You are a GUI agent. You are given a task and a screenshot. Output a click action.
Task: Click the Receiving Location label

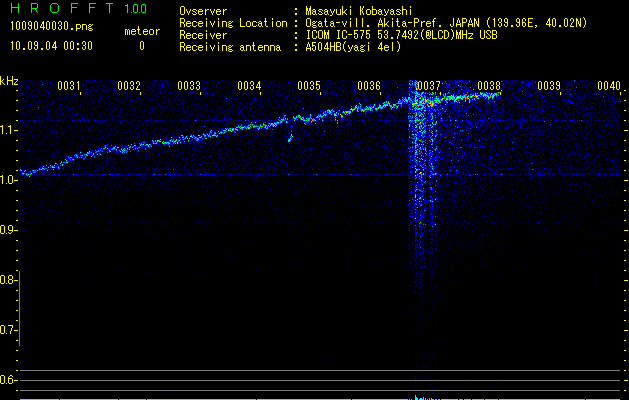[233, 23]
